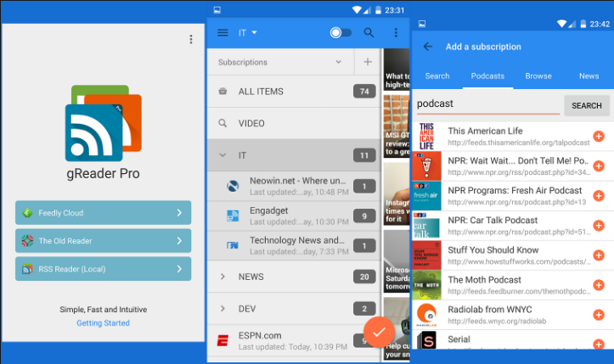Add The Moth Podcast subscription
Viewport: 614px width, 364px height.
tap(599, 285)
